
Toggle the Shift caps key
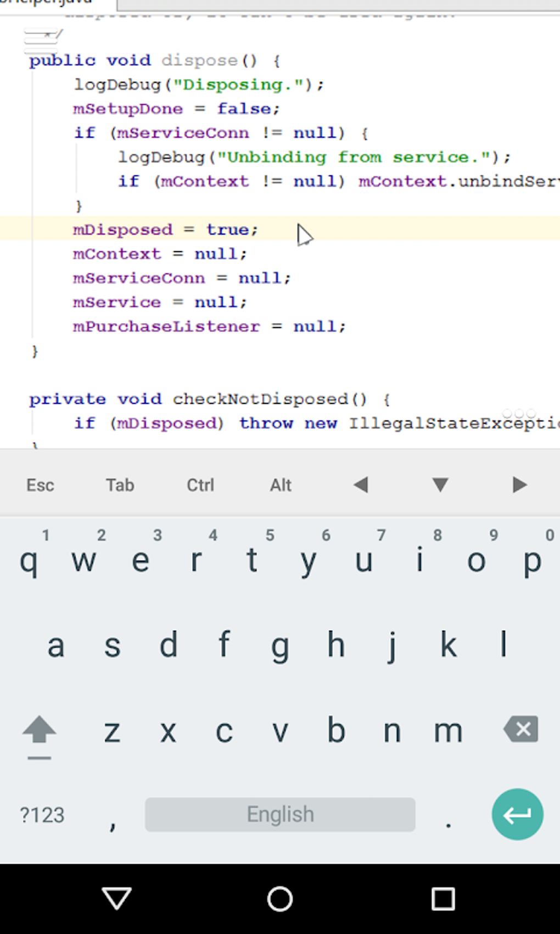click(39, 732)
